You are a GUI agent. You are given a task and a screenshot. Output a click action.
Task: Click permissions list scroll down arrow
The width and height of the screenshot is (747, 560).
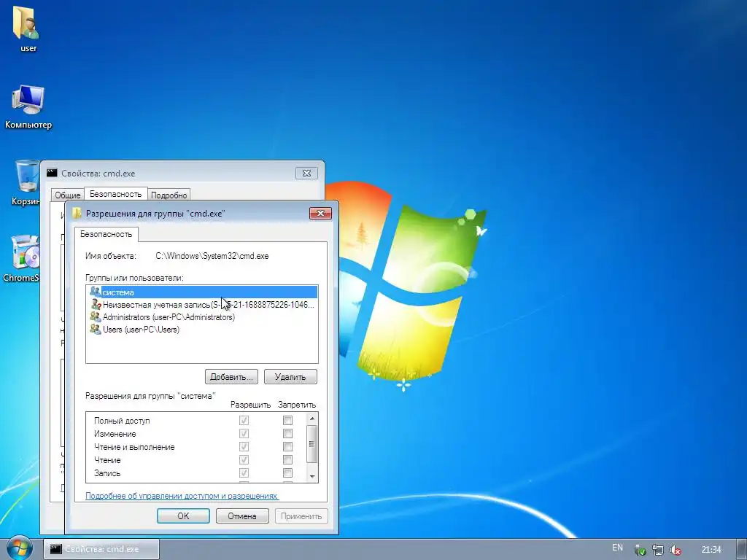312,477
